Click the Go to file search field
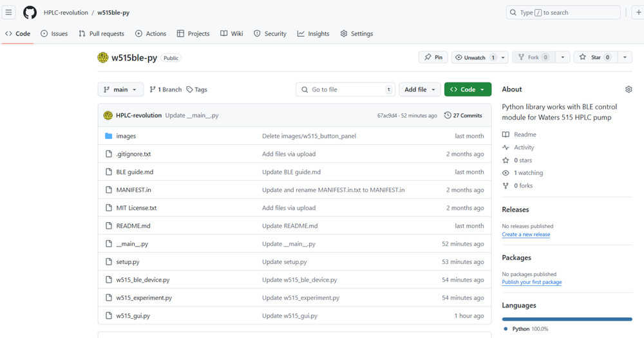 [x=345, y=89]
